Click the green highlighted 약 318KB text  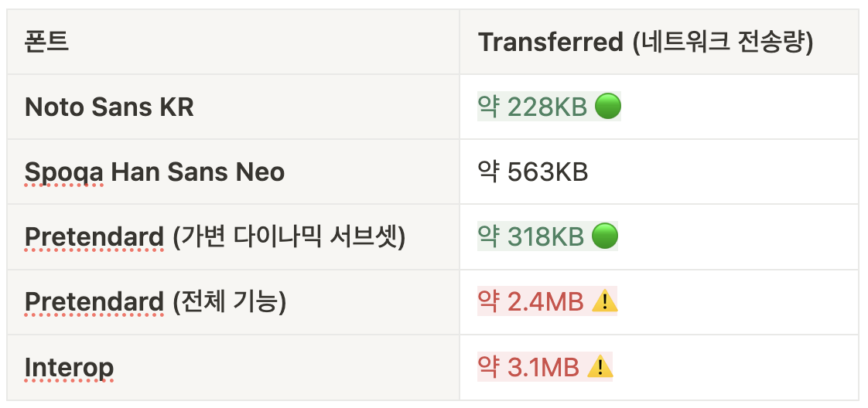531,237
